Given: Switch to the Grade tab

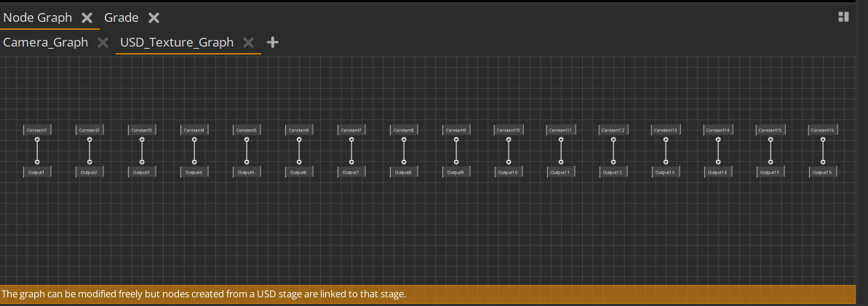Looking at the screenshot, I should (121, 17).
